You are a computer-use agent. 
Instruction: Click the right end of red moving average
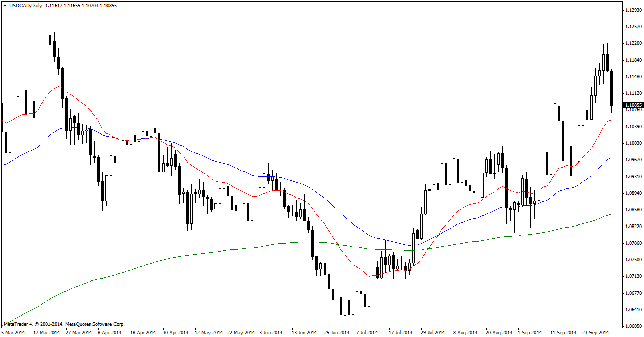pyautogui.click(x=610, y=120)
